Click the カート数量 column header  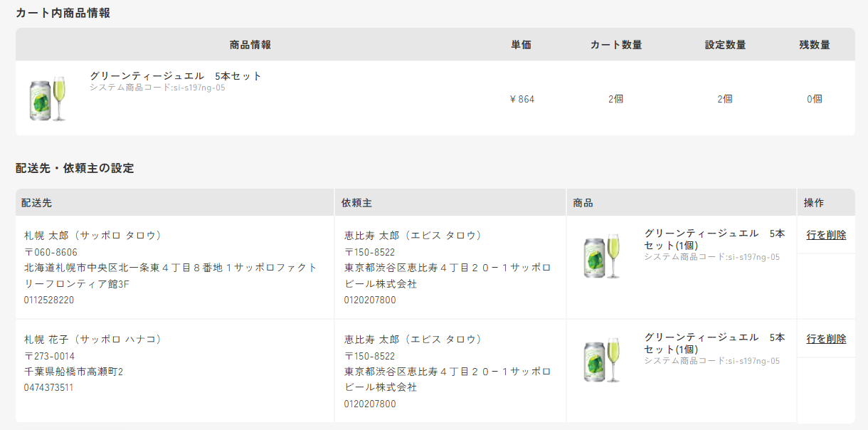(616, 45)
